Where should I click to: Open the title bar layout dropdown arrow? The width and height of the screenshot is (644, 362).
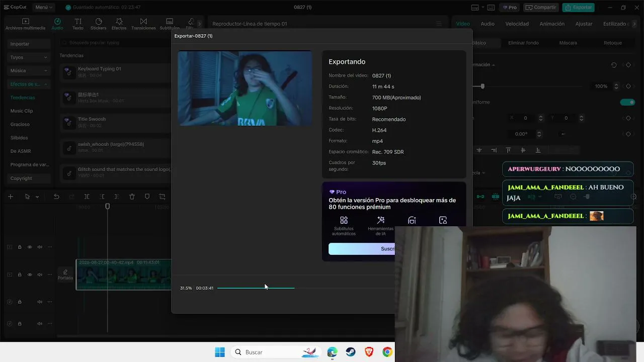pos(483,8)
